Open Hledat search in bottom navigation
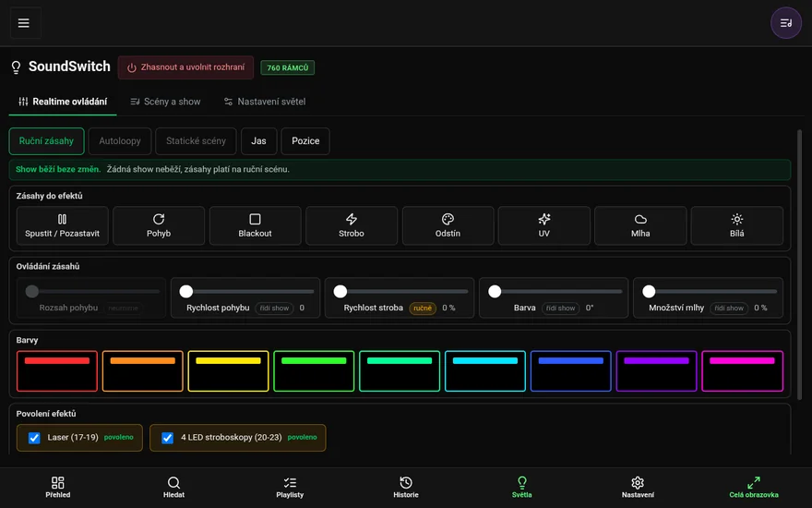This screenshot has height=508, width=812. [174, 488]
